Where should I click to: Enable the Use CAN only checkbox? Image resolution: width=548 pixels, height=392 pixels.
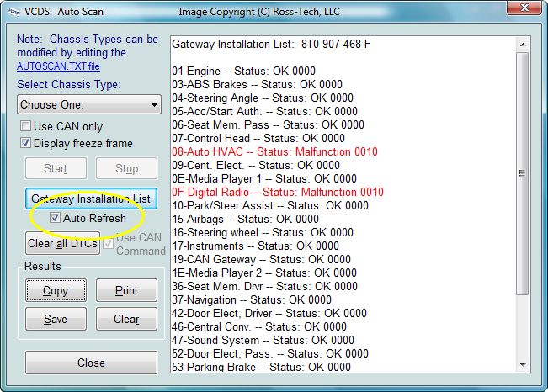(x=26, y=126)
